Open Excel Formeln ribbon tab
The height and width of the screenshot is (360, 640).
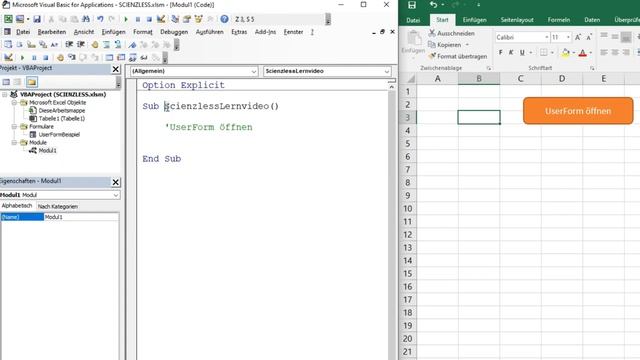tap(559, 20)
